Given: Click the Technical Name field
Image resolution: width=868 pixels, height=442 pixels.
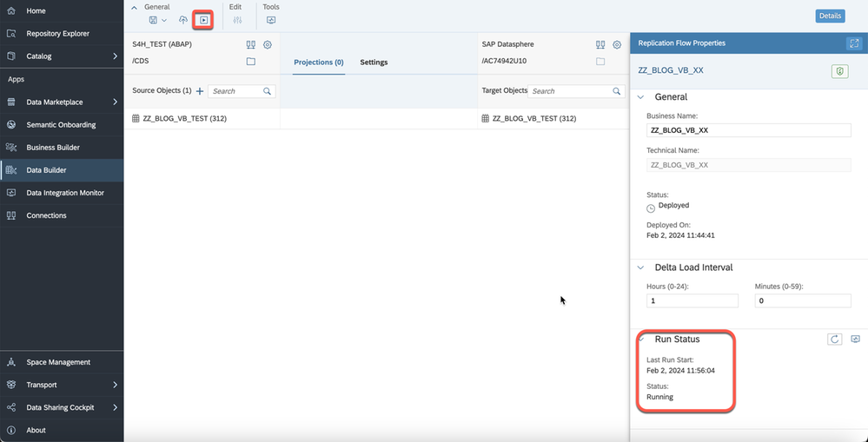Looking at the screenshot, I should (x=748, y=165).
